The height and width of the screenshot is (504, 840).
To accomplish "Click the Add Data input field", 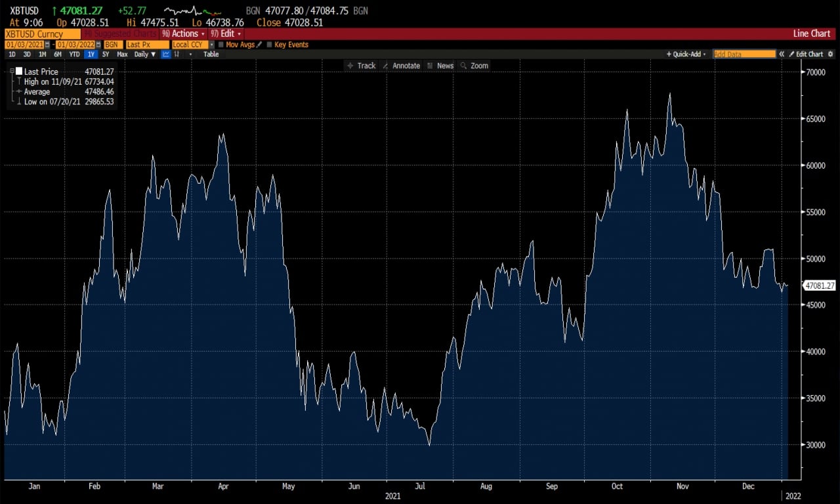I will coord(744,54).
